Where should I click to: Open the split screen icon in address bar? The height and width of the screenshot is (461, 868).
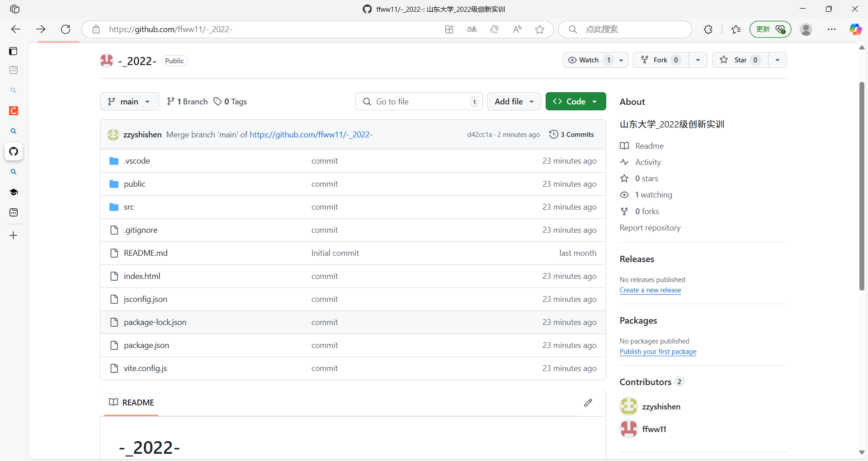click(449, 29)
